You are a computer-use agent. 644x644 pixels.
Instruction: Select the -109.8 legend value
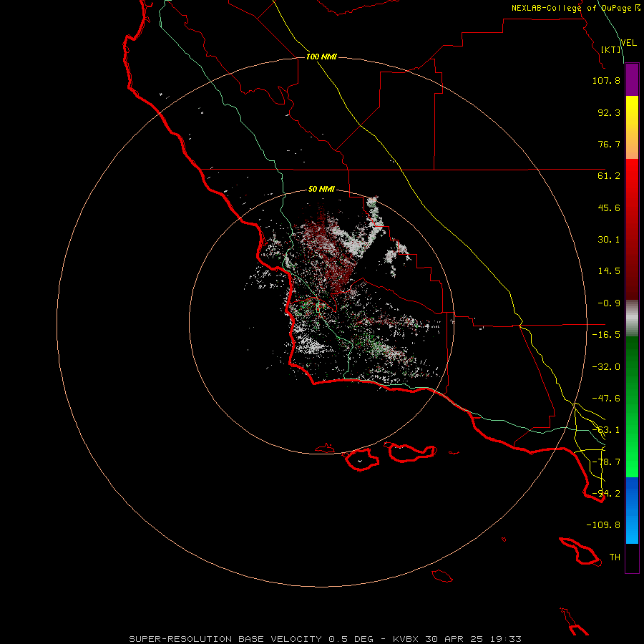603,525
